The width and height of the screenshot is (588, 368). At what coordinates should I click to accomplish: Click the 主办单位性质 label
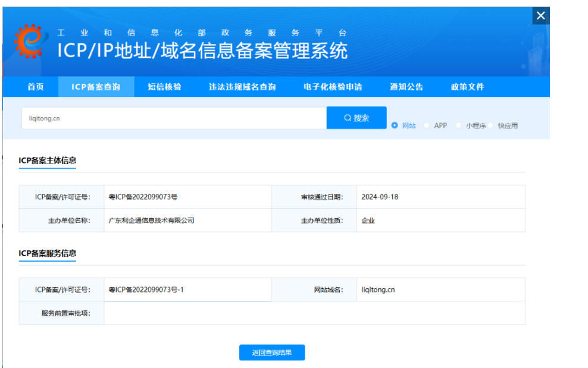[x=322, y=221]
